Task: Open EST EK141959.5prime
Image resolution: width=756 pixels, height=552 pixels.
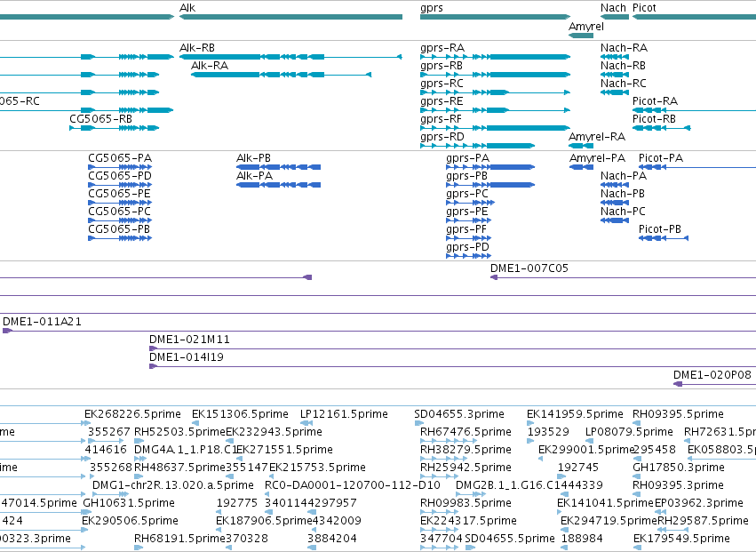Action: click(575, 414)
